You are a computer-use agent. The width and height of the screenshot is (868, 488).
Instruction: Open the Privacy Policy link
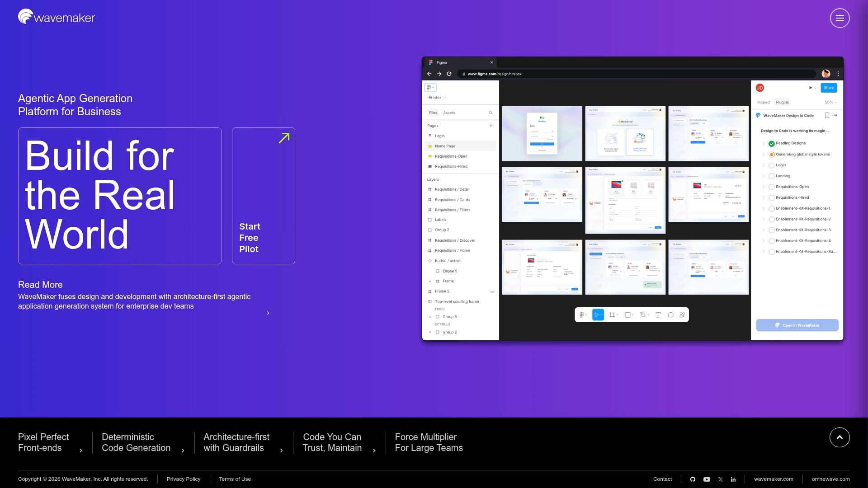point(184,479)
